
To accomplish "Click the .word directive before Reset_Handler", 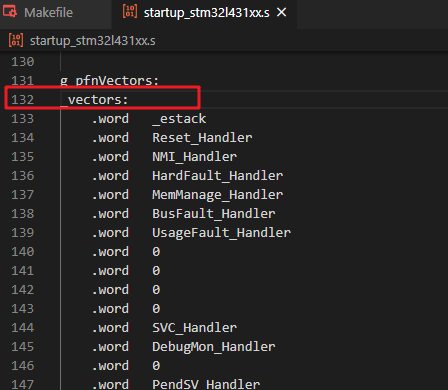I will click(110, 138).
